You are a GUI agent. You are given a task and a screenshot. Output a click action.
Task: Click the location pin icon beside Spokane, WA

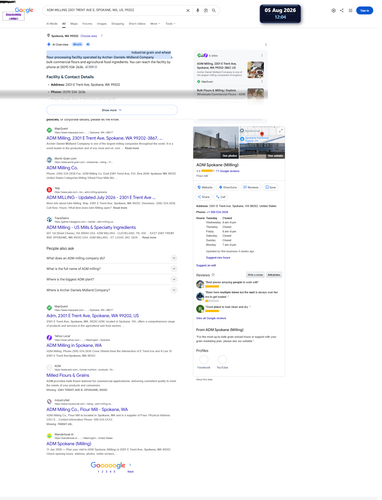48,35
